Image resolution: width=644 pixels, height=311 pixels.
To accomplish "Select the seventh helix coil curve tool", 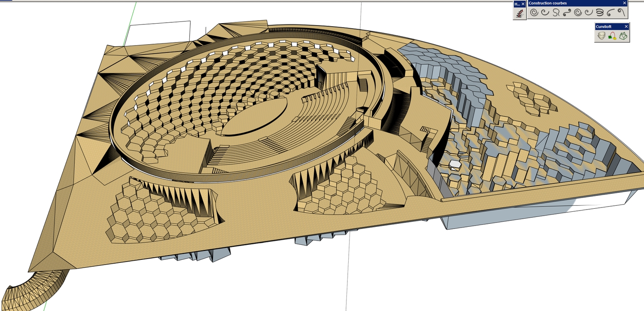I will coord(600,12).
